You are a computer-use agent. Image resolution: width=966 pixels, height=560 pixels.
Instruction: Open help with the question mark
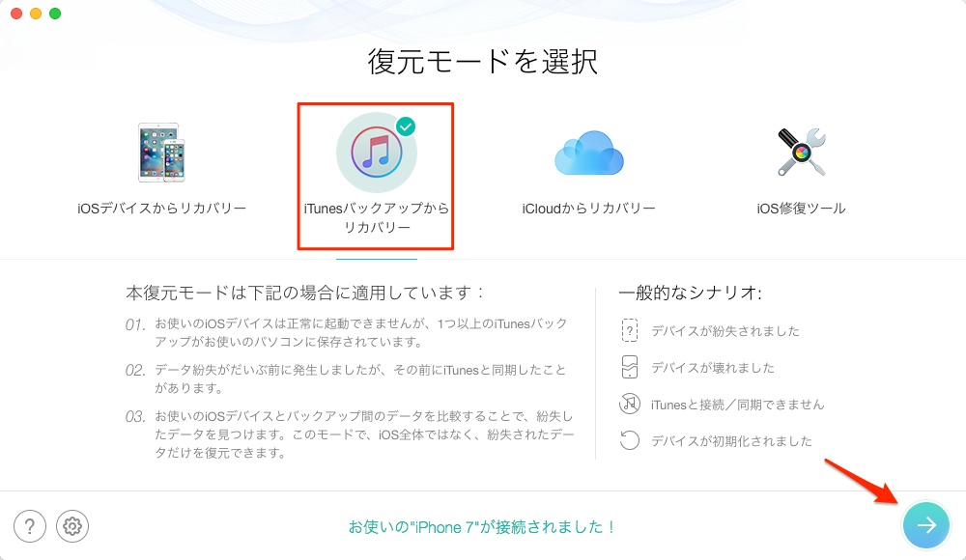tap(30, 526)
